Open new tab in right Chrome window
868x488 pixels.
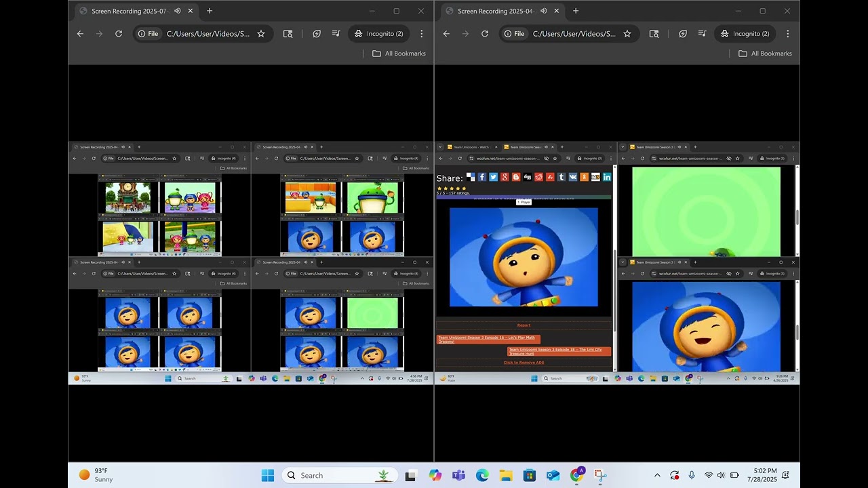point(576,11)
